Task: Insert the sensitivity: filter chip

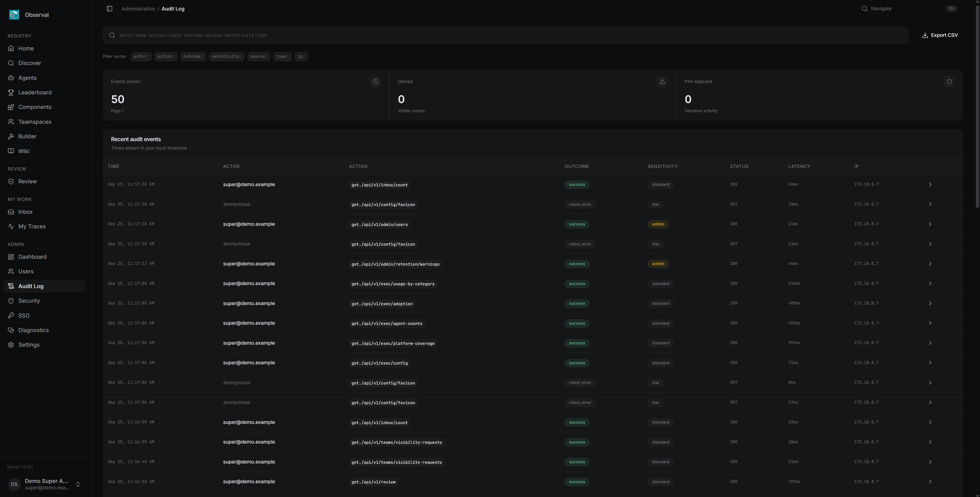Action: pyautogui.click(x=227, y=57)
